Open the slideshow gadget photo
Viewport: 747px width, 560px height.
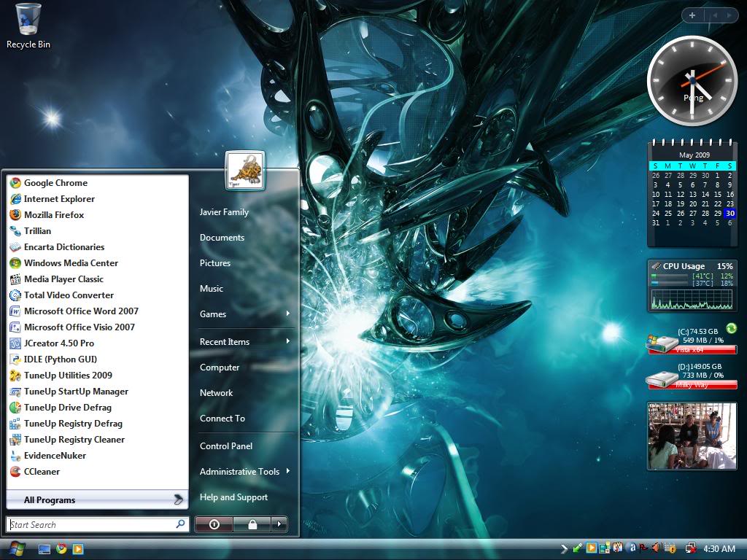click(692, 435)
